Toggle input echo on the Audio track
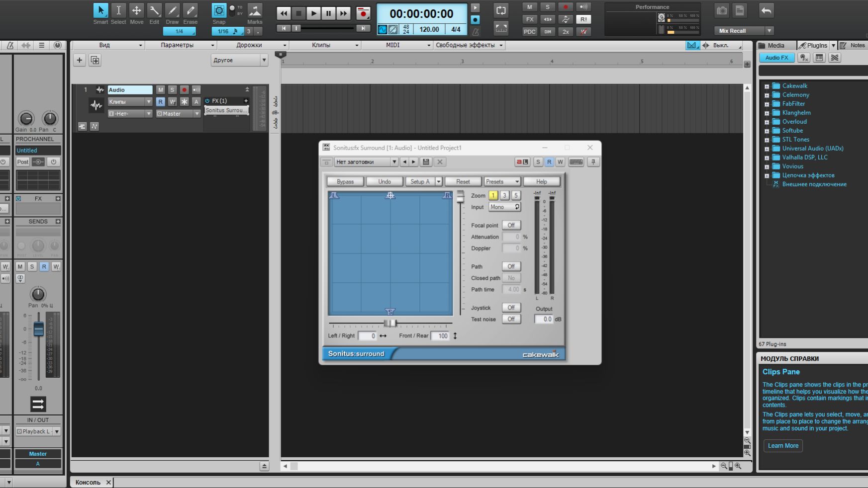Viewport: 868px width, 488px height. [x=196, y=90]
